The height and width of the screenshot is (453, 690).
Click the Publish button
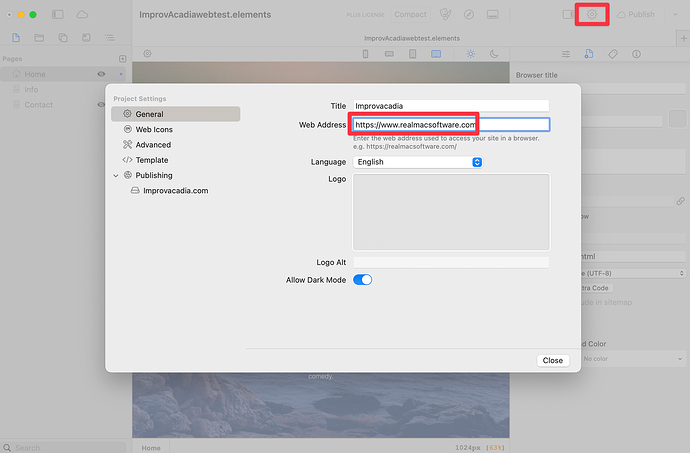pyautogui.click(x=635, y=15)
